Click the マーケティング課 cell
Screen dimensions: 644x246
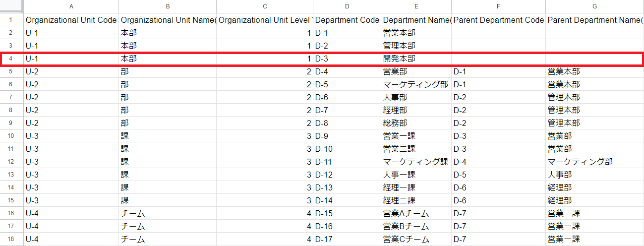[x=416, y=162]
